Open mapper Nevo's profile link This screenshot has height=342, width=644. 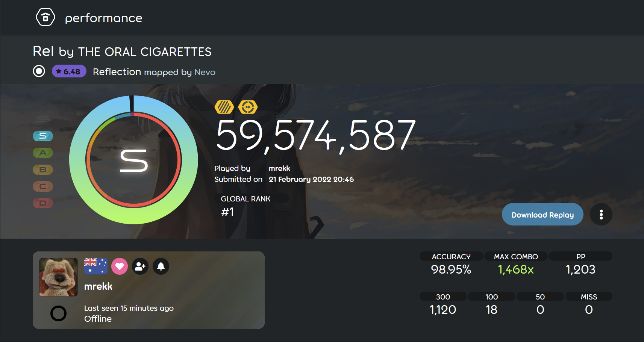205,72
